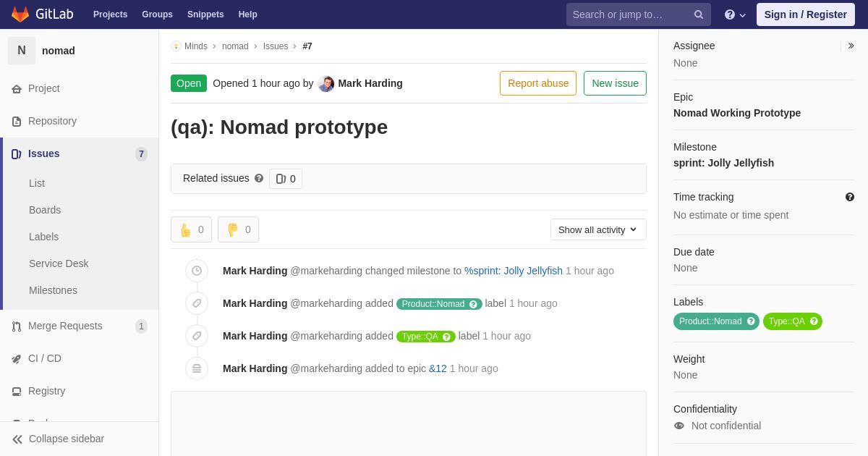Click the Time tracking help icon
This screenshot has width=868, height=456.
850,197
